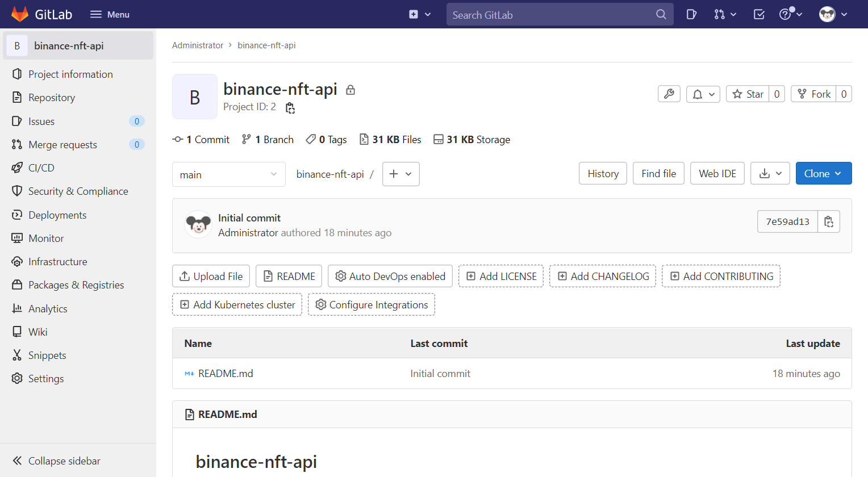Image resolution: width=868 pixels, height=477 pixels.
Task: Copy the commit SHA
Action: [829, 221]
